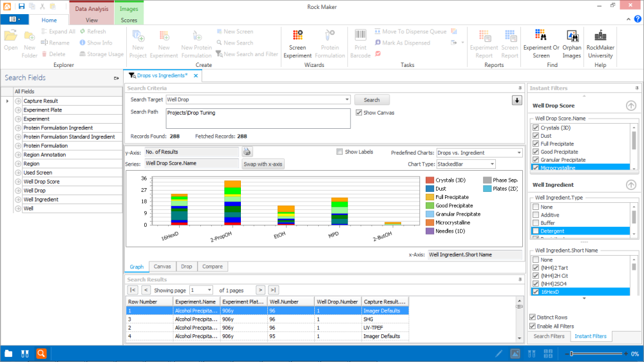Pin the Search Criteria panel
Screen dimensions: 644x362
pos(520,88)
